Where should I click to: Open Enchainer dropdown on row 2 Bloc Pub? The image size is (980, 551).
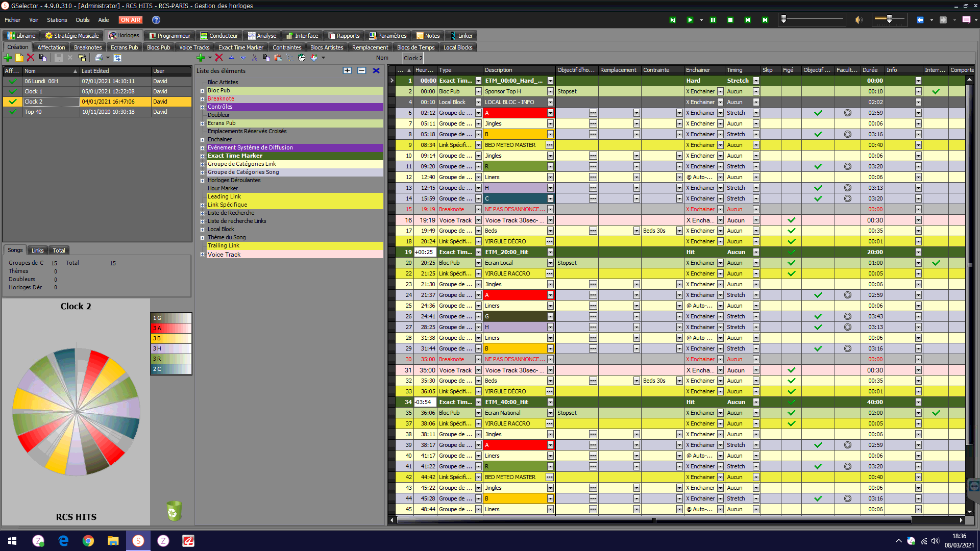720,91
